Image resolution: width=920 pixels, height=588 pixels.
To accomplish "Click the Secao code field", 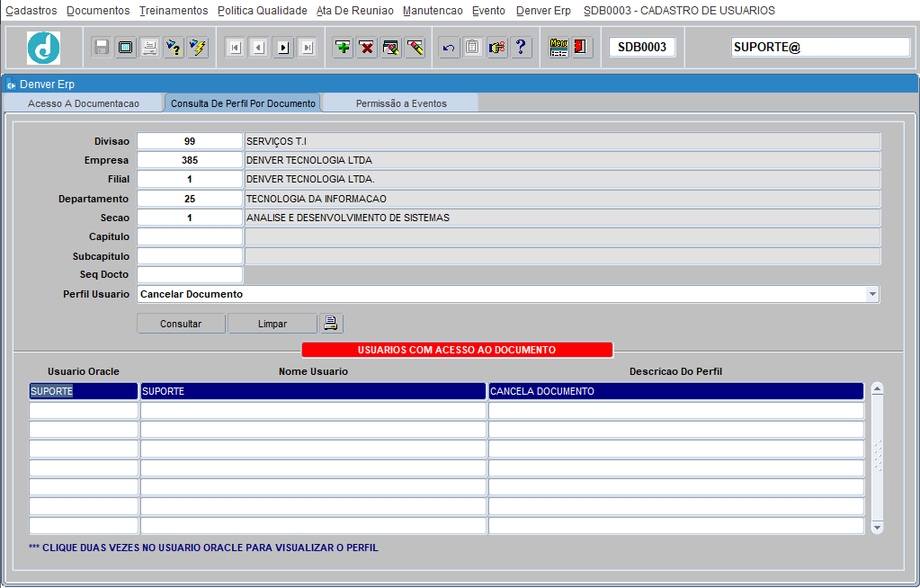I will point(190,218).
